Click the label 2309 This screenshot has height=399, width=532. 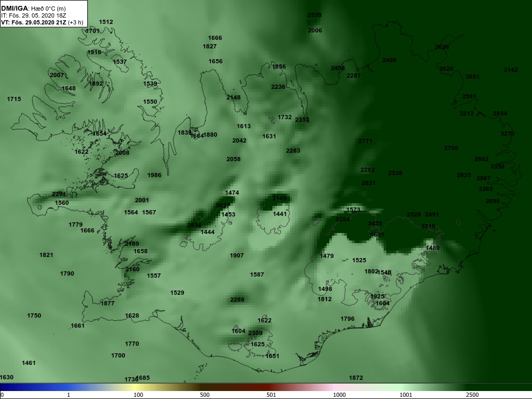point(255,333)
